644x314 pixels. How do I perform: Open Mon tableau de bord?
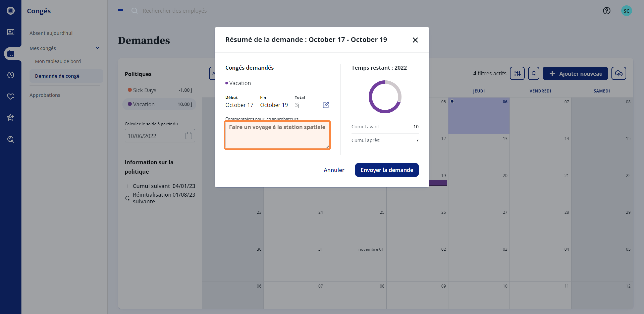tap(58, 61)
